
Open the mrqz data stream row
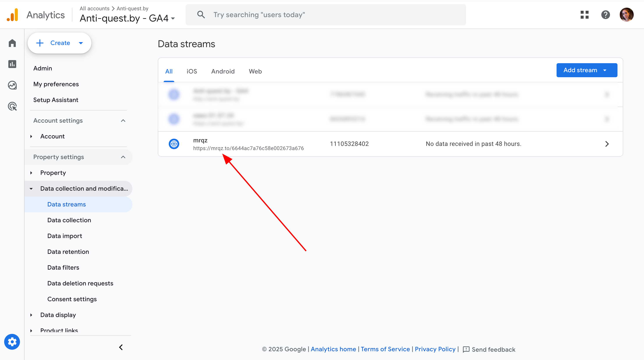[390, 144]
